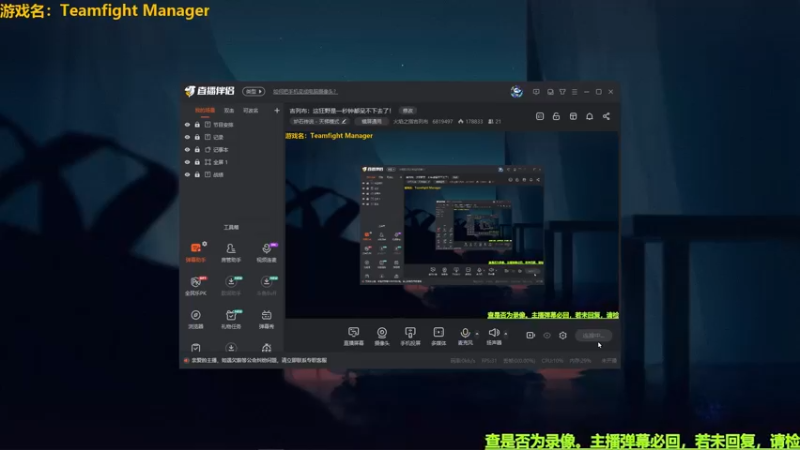
Task: Add a new scene with plus icon
Action: (277, 110)
